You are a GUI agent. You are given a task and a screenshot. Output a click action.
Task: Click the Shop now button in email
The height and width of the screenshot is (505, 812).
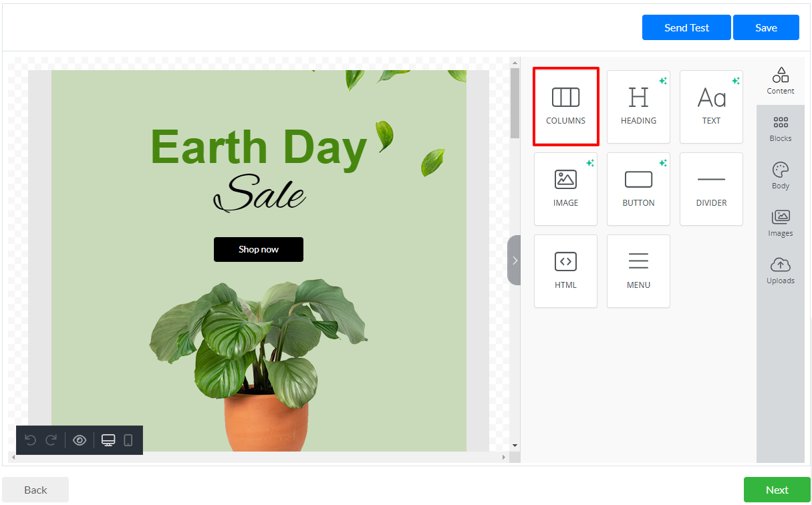pos(259,249)
